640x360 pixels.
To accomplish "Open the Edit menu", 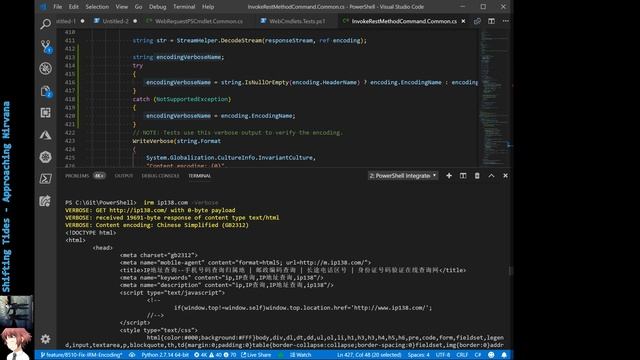I will tap(73, 7).
